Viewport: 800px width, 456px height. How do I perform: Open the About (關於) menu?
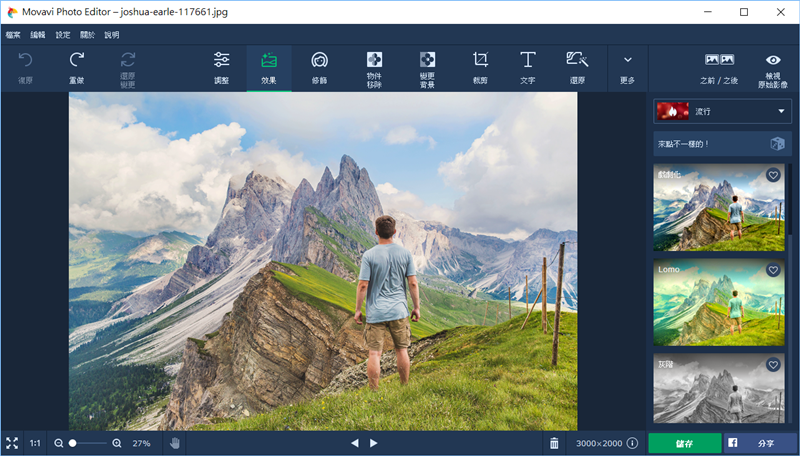click(x=87, y=35)
